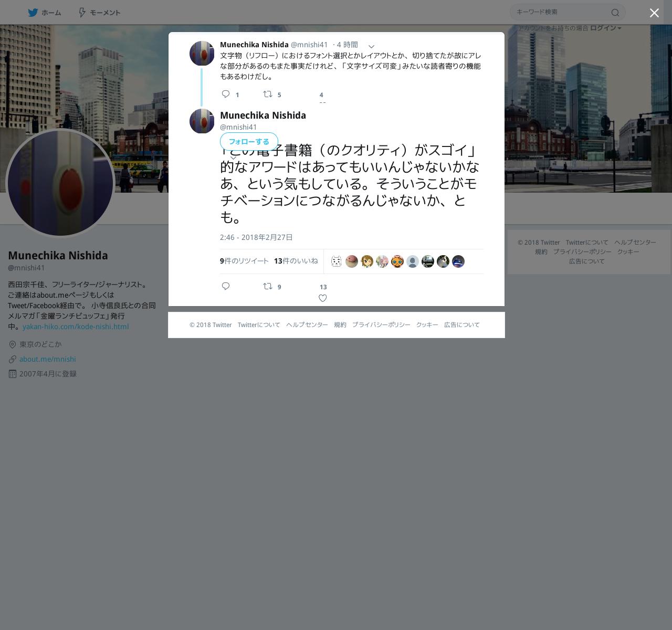Retweet the first tweet showing 5 retweets
This screenshot has width=672, height=630.
coord(268,94)
